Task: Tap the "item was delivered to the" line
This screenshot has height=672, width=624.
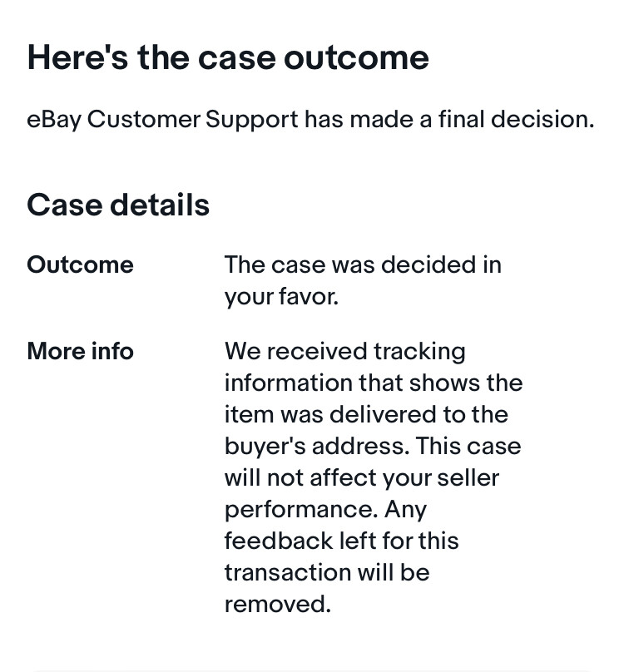Action: (366, 414)
